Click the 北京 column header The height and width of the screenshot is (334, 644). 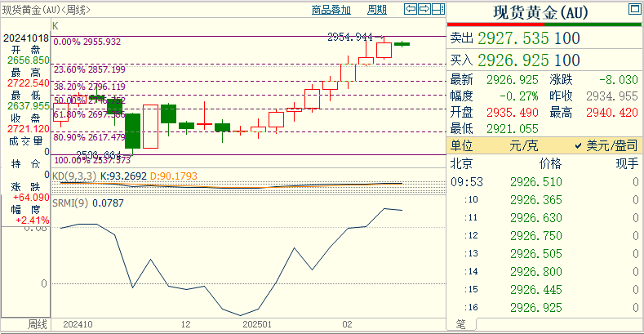click(461, 164)
